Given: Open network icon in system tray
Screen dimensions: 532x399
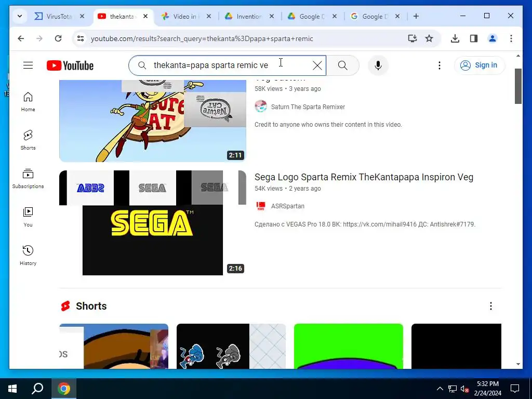Looking at the screenshot, I should pyautogui.click(x=453, y=389).
